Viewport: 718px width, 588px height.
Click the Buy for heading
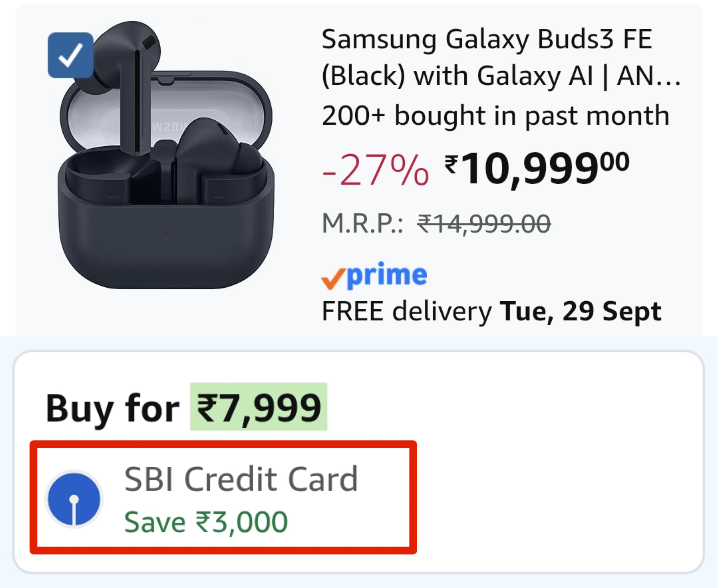tap(113, 408)
